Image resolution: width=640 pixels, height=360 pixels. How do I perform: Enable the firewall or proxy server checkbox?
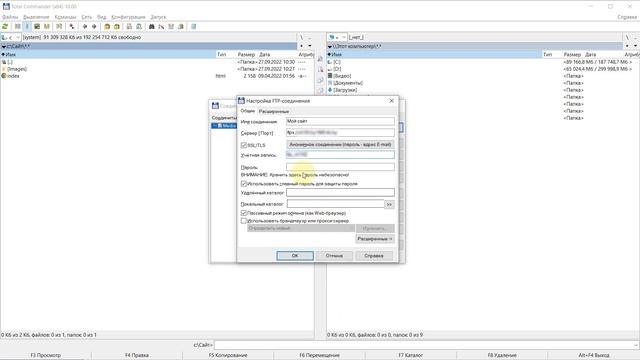tap(244, 221)
